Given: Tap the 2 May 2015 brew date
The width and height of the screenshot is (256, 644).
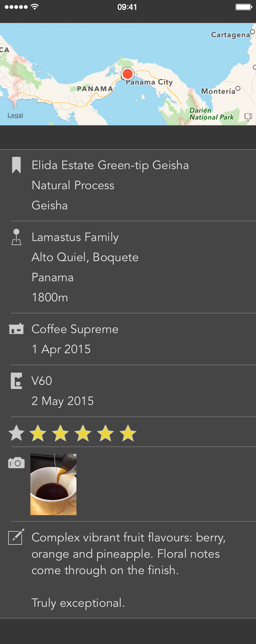Looking at the screenshot, I should [x=62, y=401].
